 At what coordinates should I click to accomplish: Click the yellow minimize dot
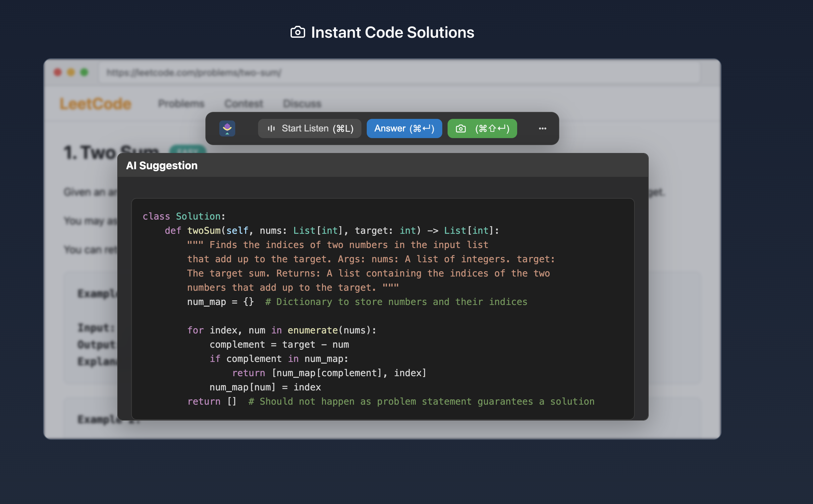[71, 72]
